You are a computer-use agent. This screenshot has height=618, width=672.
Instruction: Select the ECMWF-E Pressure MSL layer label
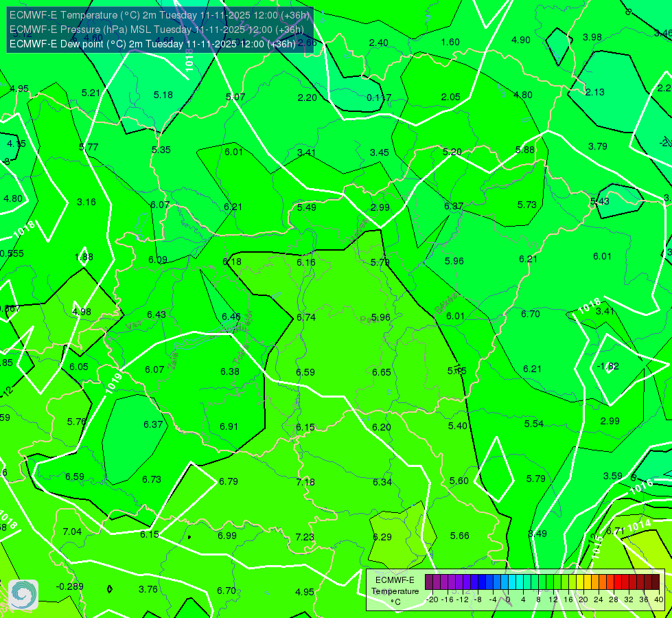157,30
